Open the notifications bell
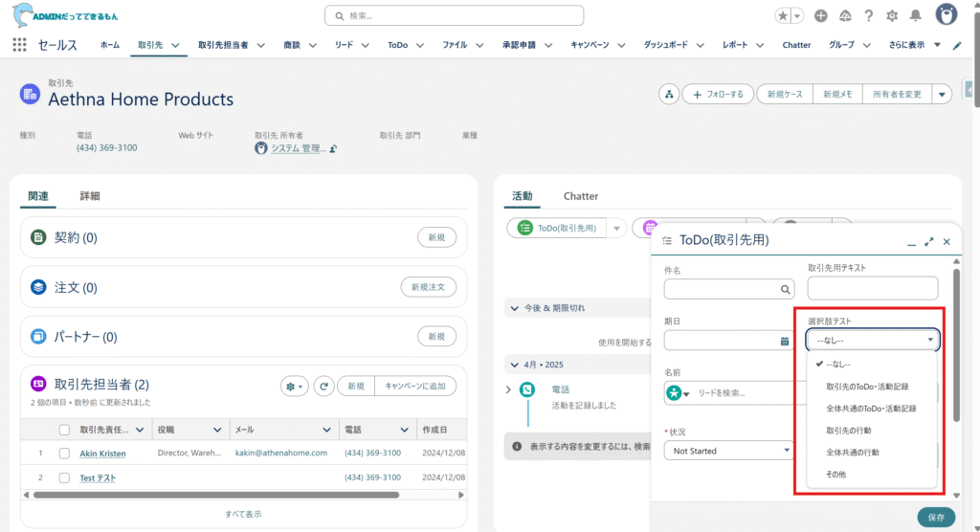Viewport: 980px width, 532px height. tap(916, 16)
